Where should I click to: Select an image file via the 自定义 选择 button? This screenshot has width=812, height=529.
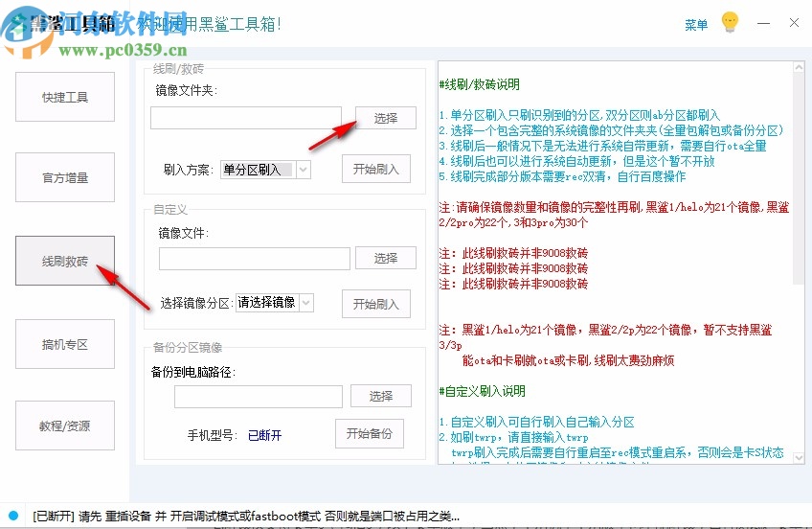(x=386, y=258)
